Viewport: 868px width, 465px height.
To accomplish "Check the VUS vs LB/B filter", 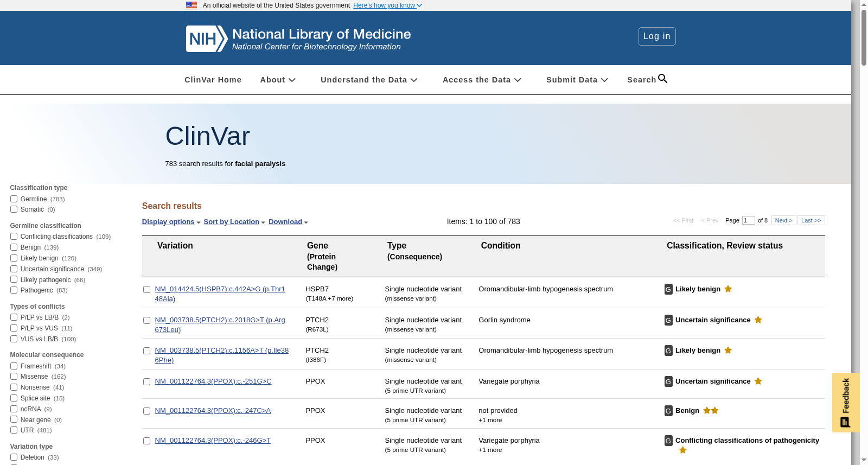I will click(x=14, y=339).
